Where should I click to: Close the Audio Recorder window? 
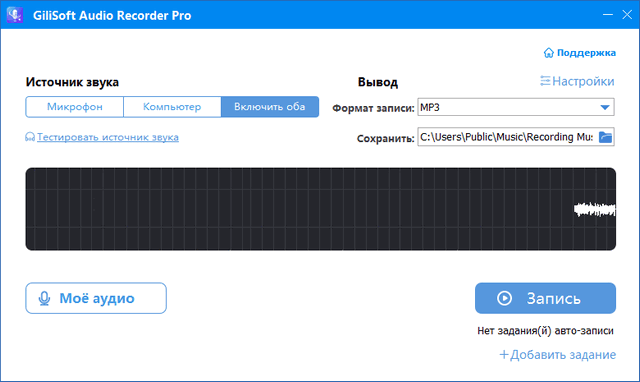(x=627, y=15)
